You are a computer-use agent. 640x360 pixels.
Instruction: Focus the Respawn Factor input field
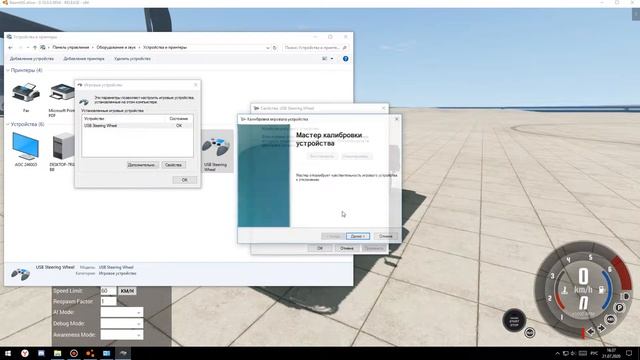point(108,302)
